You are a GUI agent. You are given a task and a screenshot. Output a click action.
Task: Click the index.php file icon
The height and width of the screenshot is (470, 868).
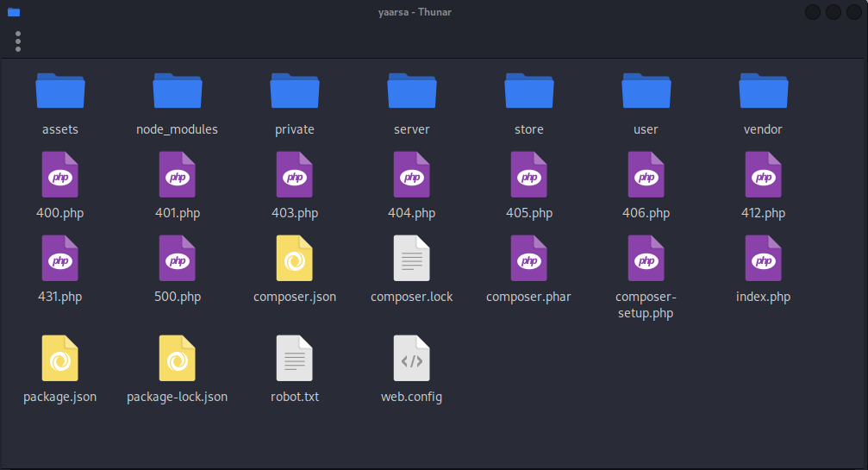[x=764, y=258]
